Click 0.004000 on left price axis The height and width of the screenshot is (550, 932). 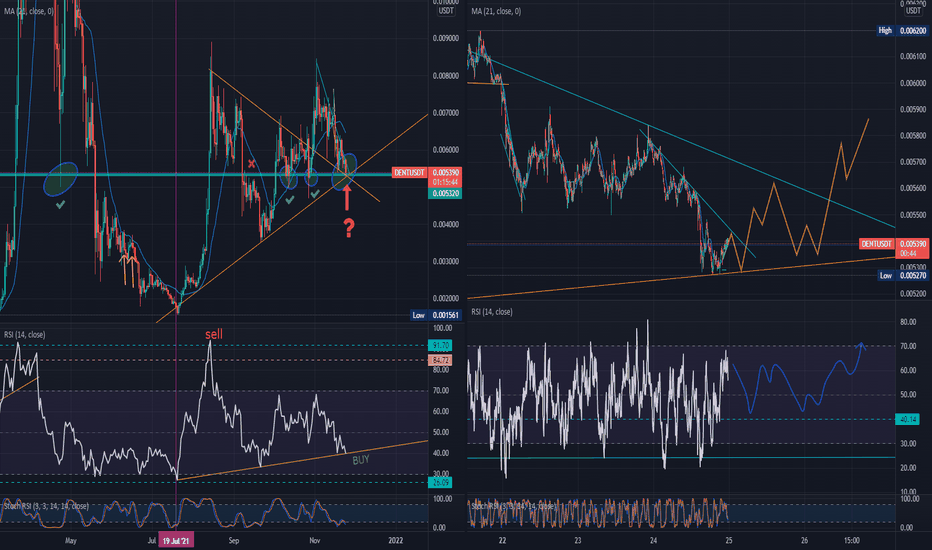pos(446,224)
